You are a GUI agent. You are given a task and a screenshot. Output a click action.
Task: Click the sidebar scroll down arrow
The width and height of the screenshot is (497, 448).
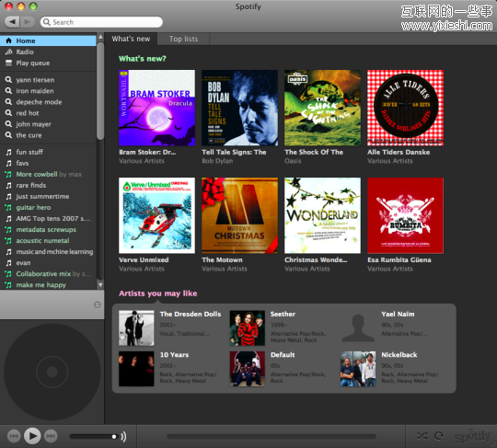(100, 285)
